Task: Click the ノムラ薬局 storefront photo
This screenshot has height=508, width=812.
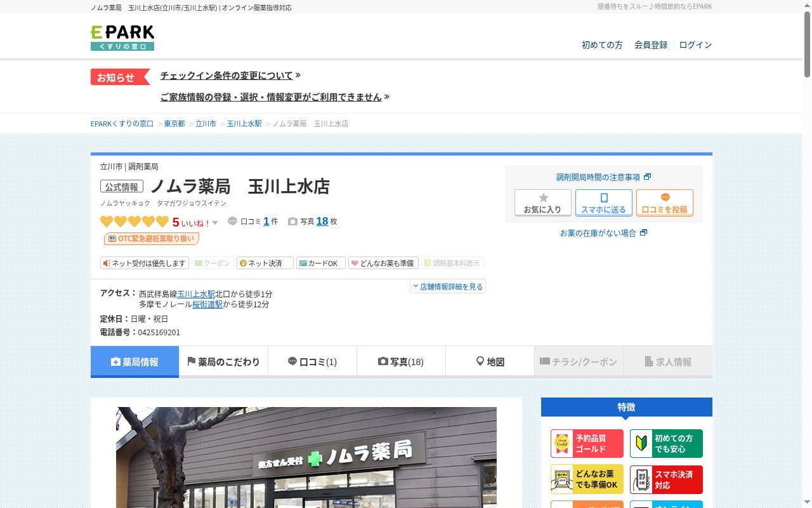Action: [306, 457]
